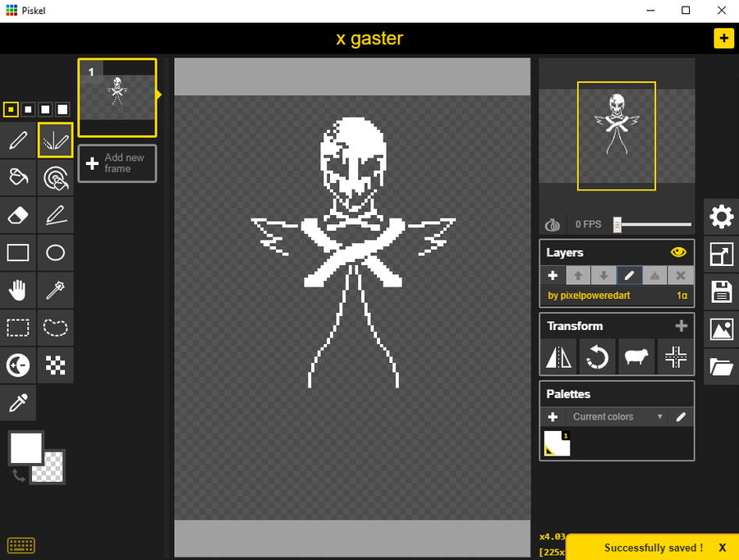Image resolution: width=739 pixels, height=560 pixels.
Task: Choose the second pen size
Action: tap(28, 109)
